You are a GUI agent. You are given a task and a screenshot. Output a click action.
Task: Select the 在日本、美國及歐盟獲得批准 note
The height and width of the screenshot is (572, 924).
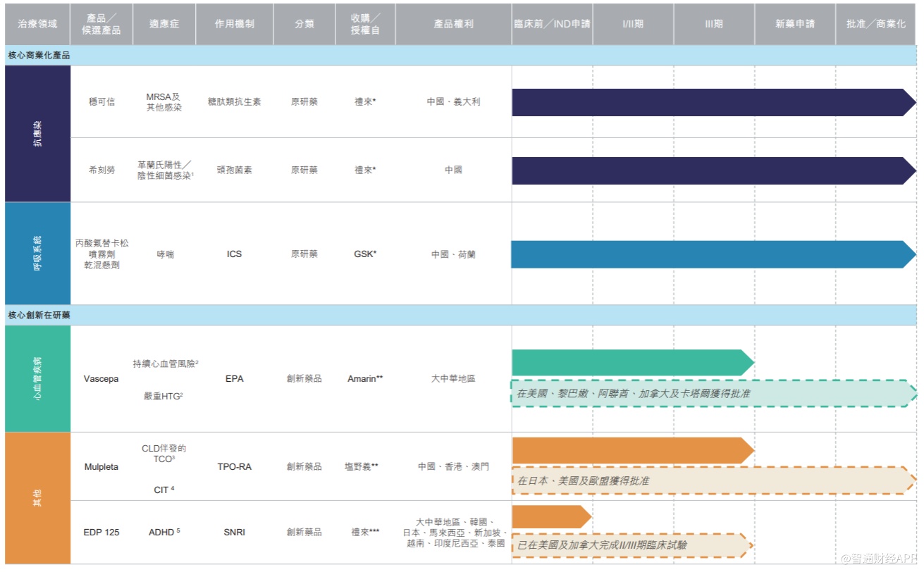(713, 480)
